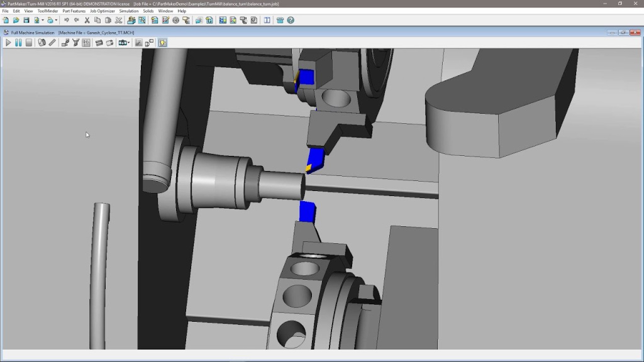Toggle the pencil trace icon in simulation toolbar
644x362 pixels.
tap(52, 42)
